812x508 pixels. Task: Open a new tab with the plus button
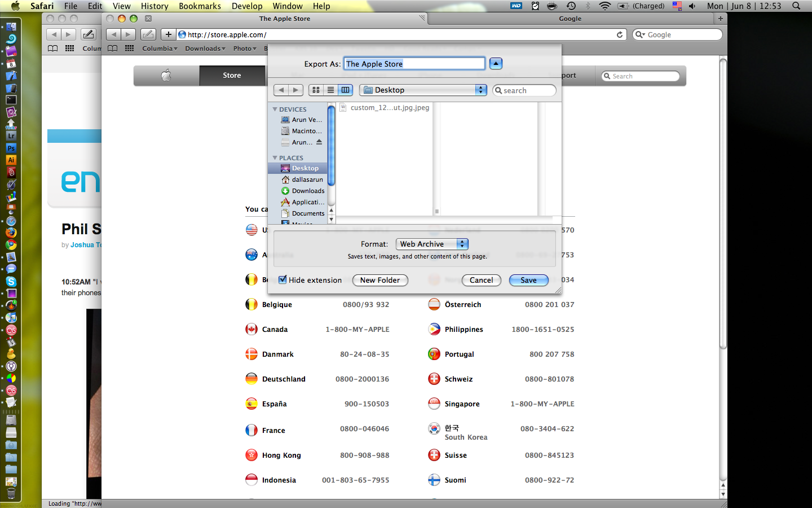[x=720, y=19]
